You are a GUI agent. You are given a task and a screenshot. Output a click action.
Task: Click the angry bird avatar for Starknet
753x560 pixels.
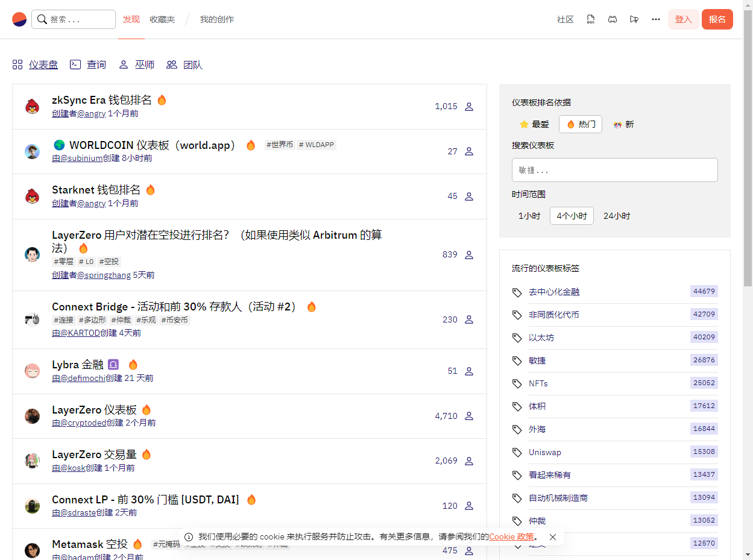(33, 197)
